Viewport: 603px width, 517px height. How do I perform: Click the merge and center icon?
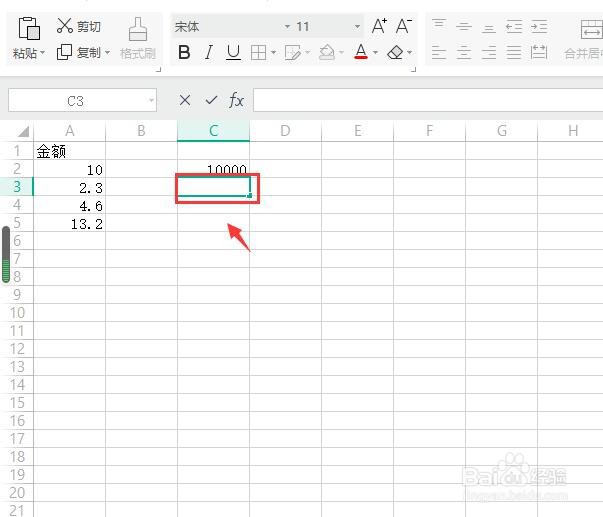point(591,30)
